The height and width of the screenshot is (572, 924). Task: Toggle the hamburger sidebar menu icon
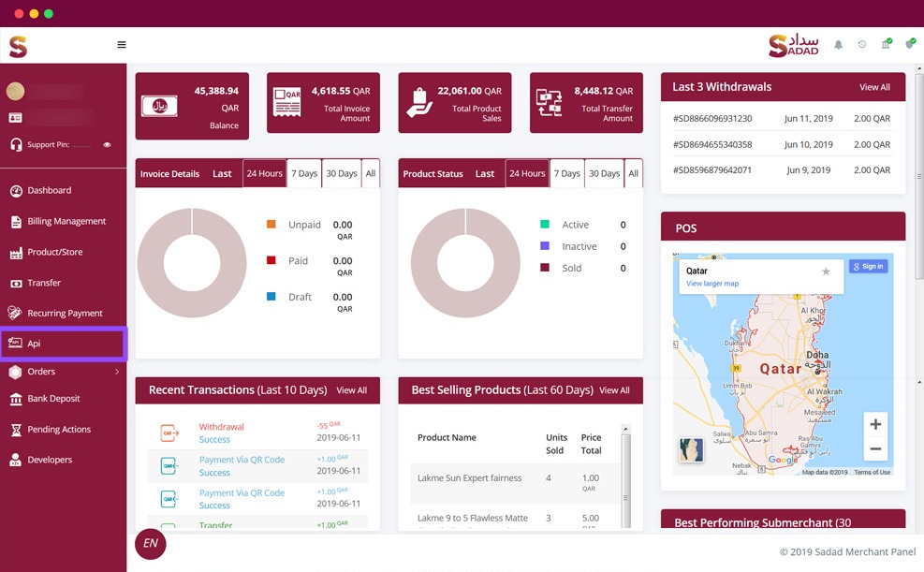click(x=121, y=45)
